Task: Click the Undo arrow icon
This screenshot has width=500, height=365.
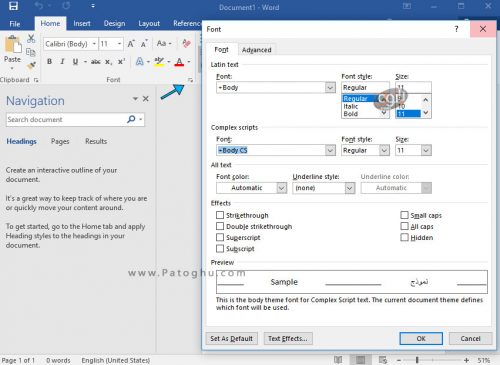Action: point(39,6)
